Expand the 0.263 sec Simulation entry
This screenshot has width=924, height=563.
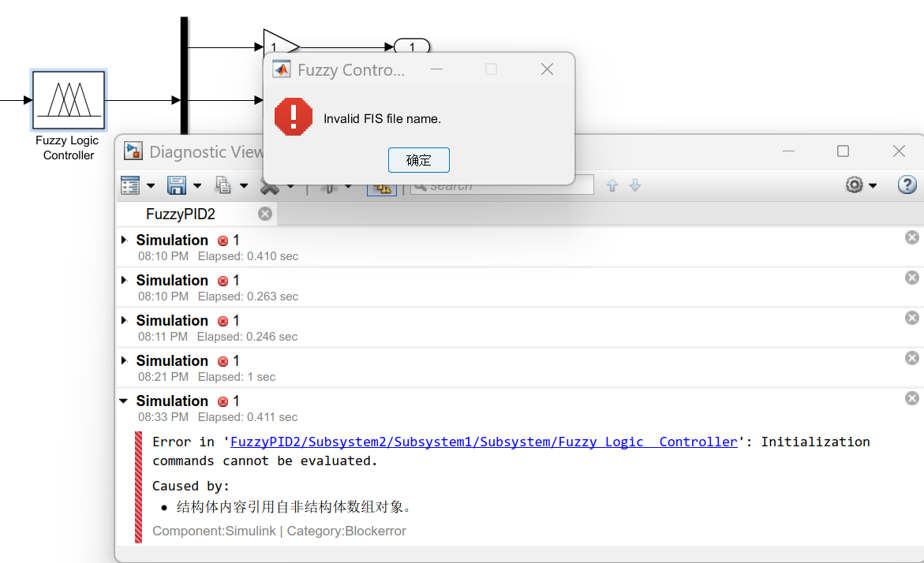[124, 280]
